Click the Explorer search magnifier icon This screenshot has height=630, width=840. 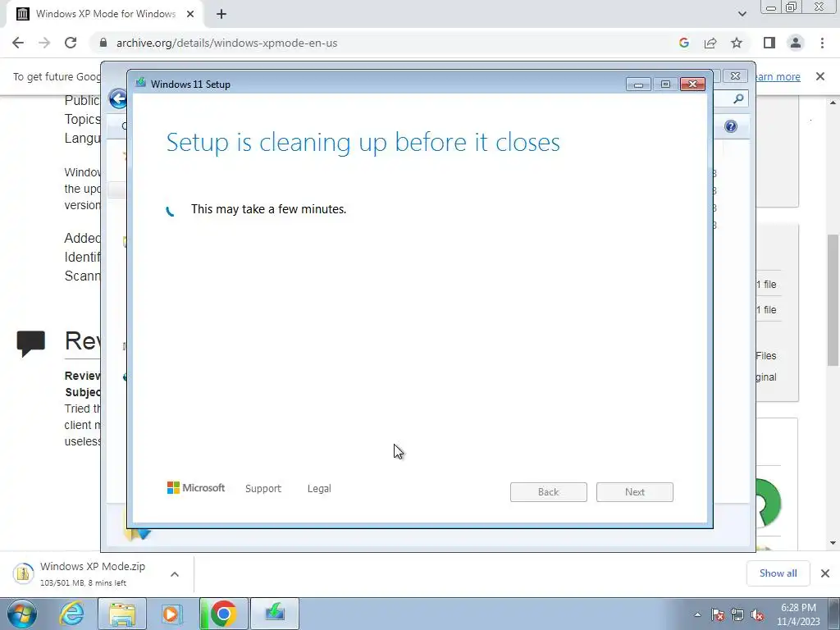coord(738,98)
